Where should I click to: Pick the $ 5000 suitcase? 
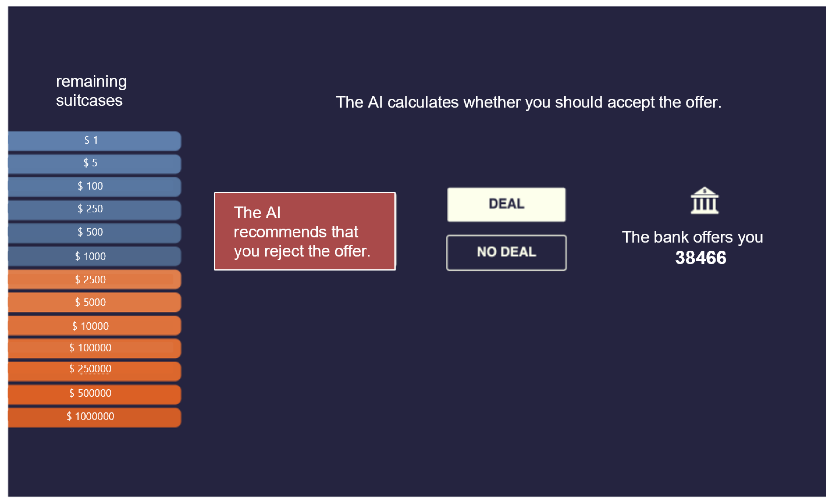(x=94, y=302)
